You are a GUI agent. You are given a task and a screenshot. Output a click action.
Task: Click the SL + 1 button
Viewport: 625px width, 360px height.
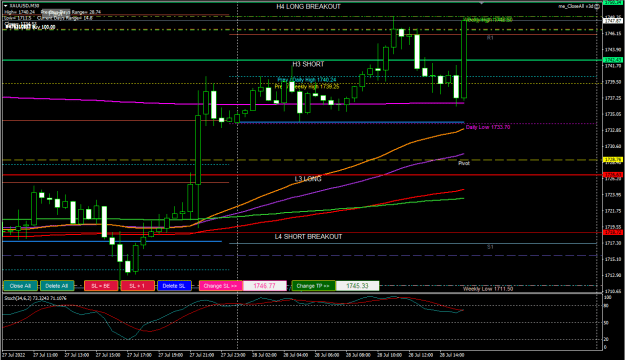pyautogui.click(x=138, y=286)
